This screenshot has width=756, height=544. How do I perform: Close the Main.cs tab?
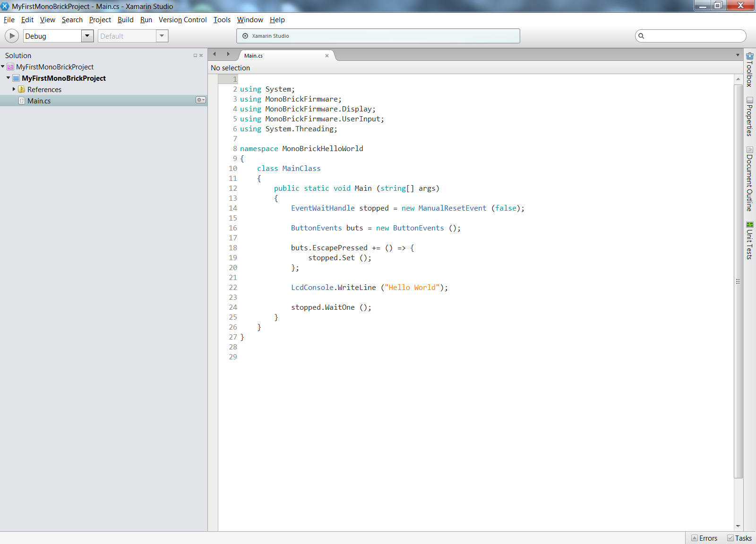coord(326,56)
